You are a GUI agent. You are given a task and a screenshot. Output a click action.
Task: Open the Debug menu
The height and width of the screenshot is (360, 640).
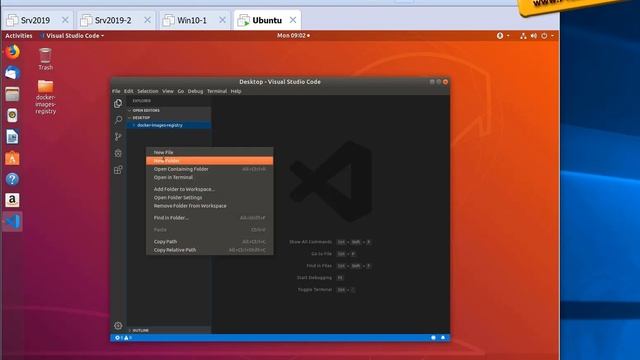(x=195, y=91)
